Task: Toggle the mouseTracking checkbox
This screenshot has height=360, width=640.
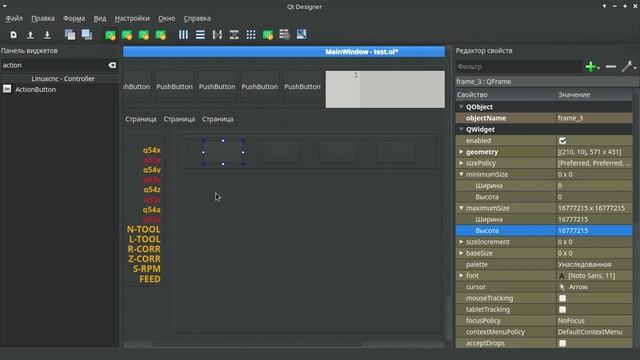Action: [x=562, y=298]
